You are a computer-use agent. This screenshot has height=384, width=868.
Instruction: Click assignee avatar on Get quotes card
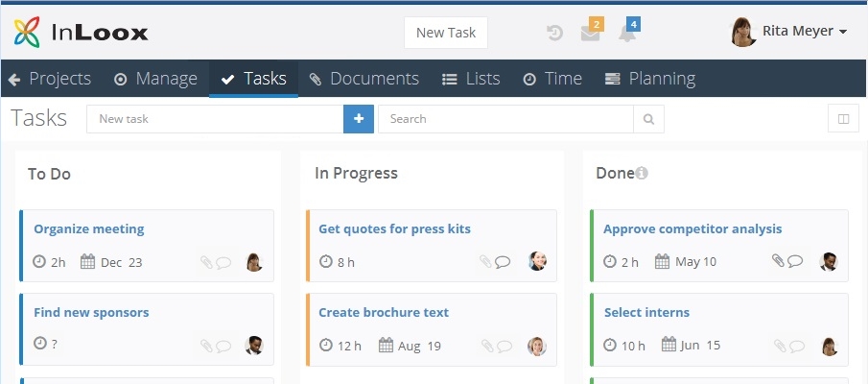tap(537, 261)
